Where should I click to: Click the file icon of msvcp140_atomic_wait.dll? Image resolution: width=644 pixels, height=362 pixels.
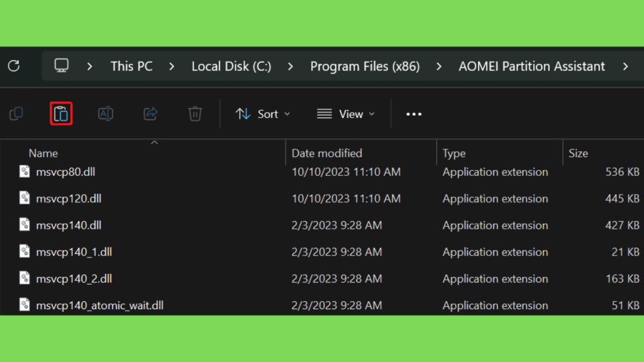25,305
